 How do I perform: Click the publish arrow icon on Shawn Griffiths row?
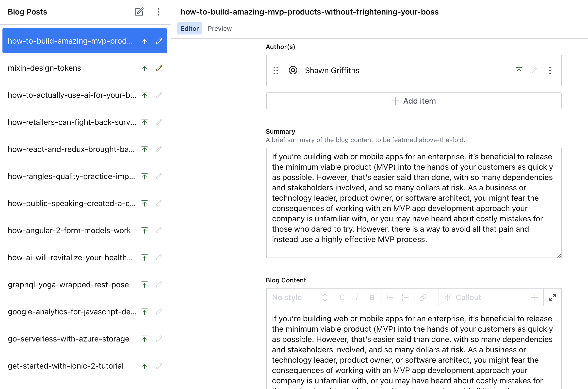point(519,71)
